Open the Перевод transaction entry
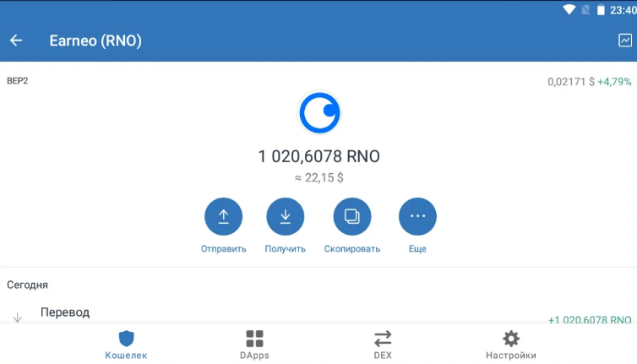This screenshot has height=364, width=637. tap(65, 312)
